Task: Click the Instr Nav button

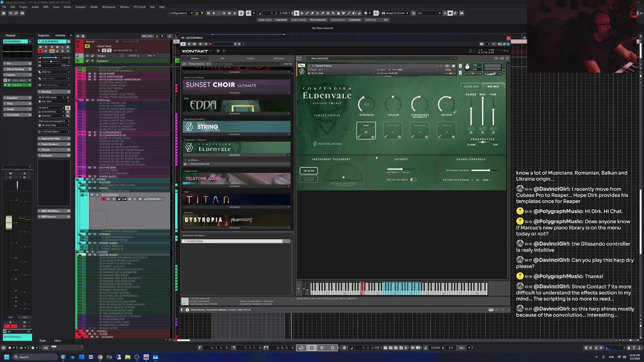Action: [288, 64]
